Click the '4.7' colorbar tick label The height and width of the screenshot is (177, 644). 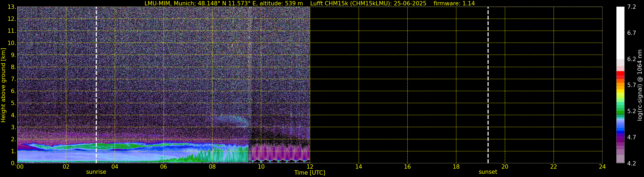point(632,137)
